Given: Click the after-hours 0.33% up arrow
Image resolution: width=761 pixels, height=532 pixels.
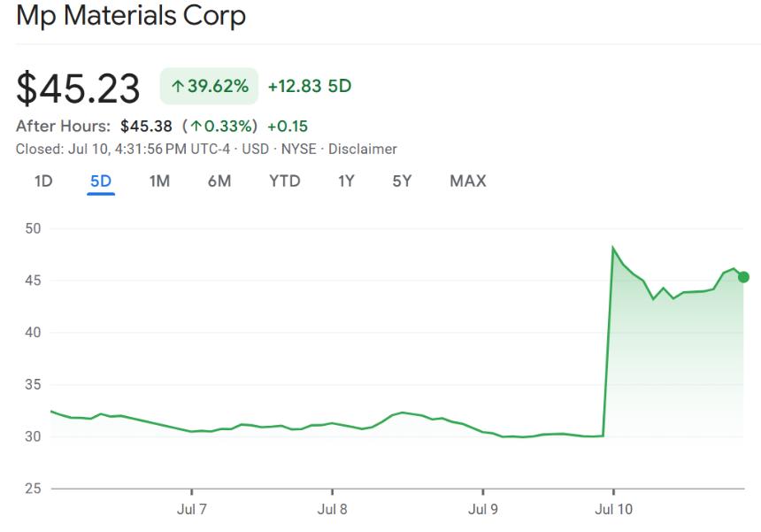Looking at the screenshot, I should [196, 127].
